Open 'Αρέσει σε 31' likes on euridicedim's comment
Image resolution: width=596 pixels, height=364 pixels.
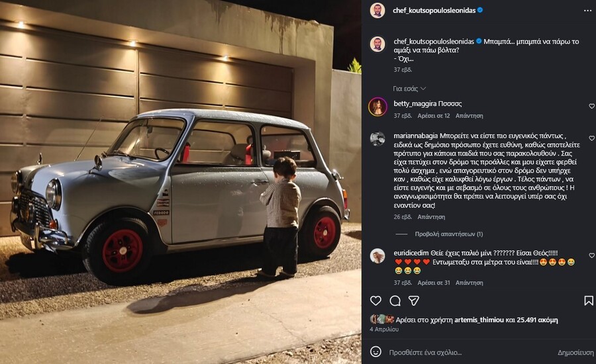[434, 283]
